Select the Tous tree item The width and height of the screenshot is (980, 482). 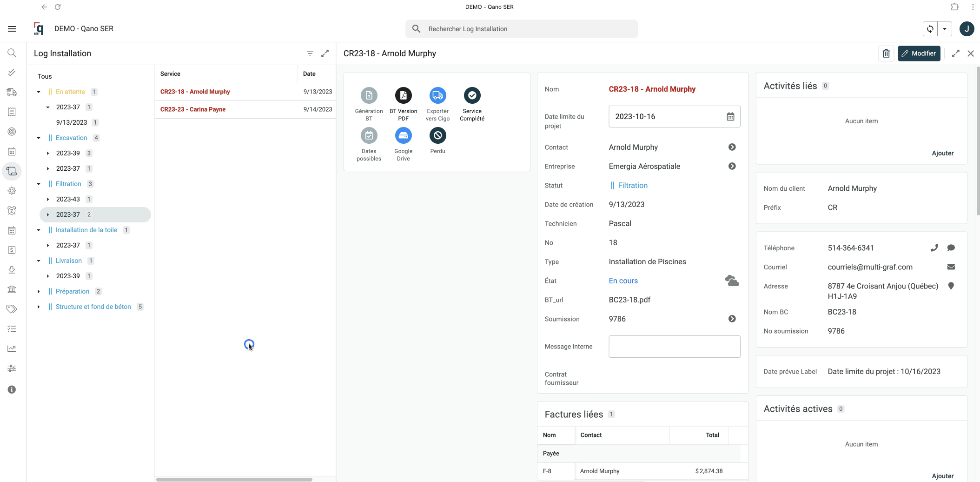coord(45,76)
